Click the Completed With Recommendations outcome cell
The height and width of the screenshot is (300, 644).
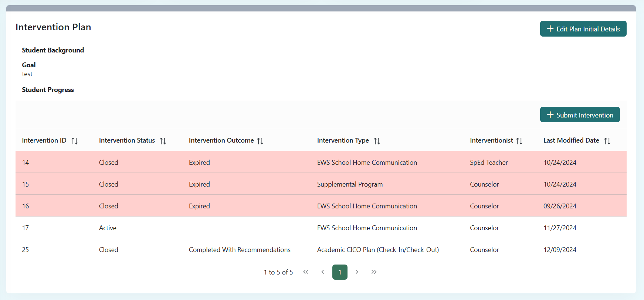point(240,250)
